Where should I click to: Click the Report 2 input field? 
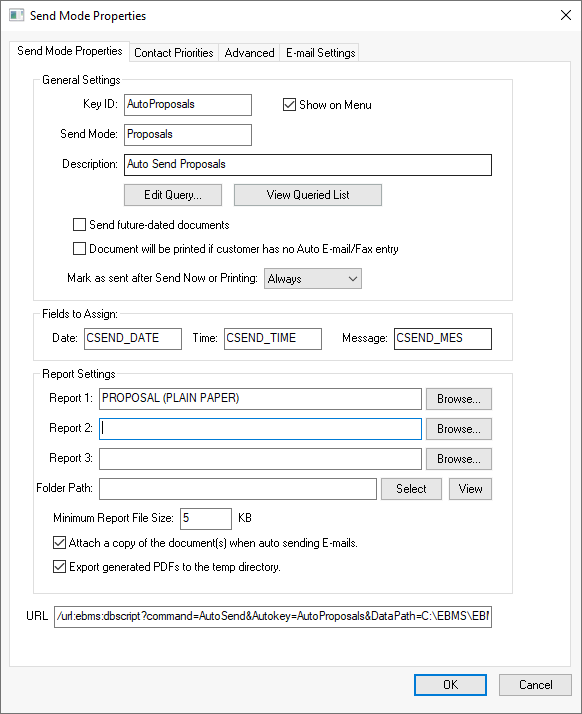260,429
